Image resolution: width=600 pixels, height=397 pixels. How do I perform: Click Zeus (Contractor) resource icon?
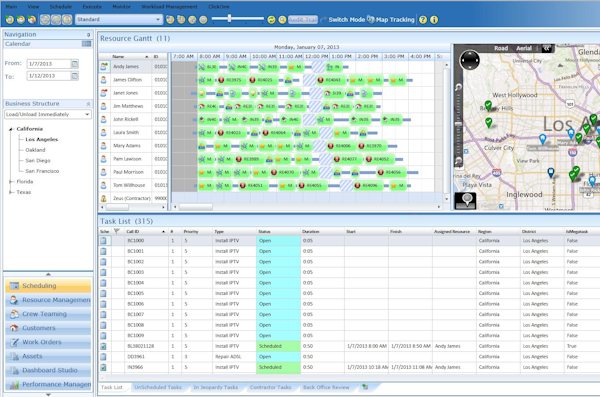click(104, 198)
